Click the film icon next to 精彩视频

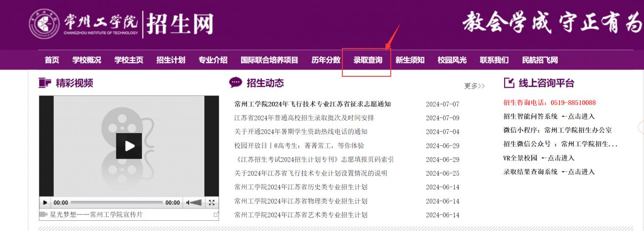click(45, 83)
